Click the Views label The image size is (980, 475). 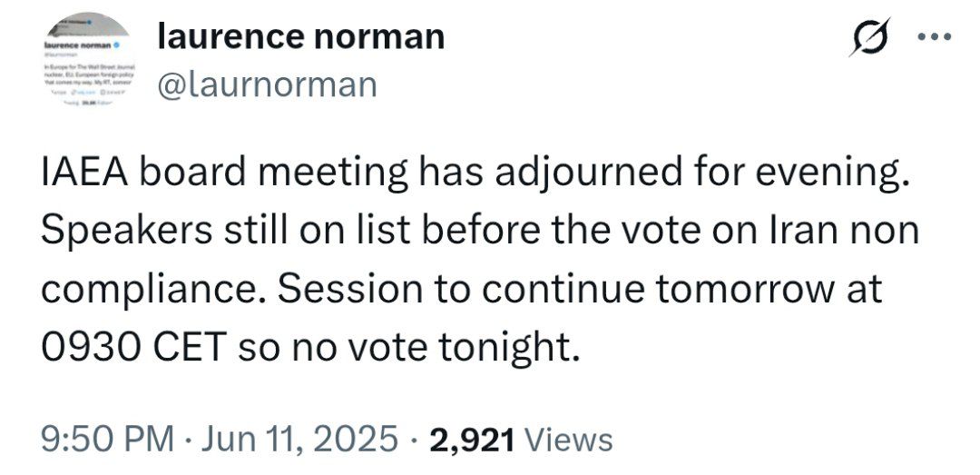pos(567,439)
